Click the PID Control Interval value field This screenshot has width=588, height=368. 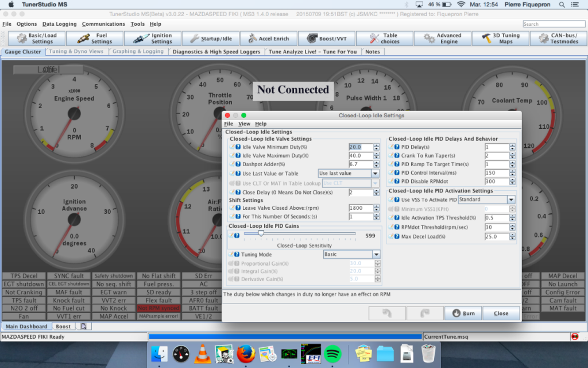(497, 172)
